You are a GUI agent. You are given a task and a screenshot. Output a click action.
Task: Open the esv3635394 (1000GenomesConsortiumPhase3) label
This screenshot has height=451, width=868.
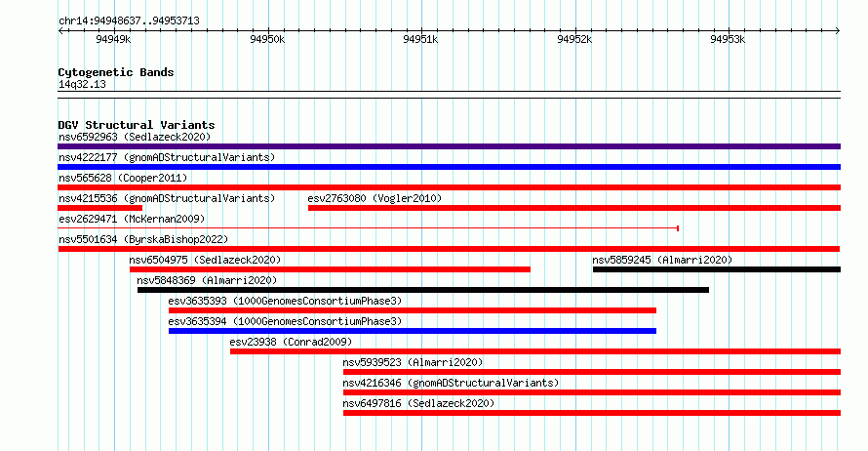pyautogui.click(x=285, y=321)
